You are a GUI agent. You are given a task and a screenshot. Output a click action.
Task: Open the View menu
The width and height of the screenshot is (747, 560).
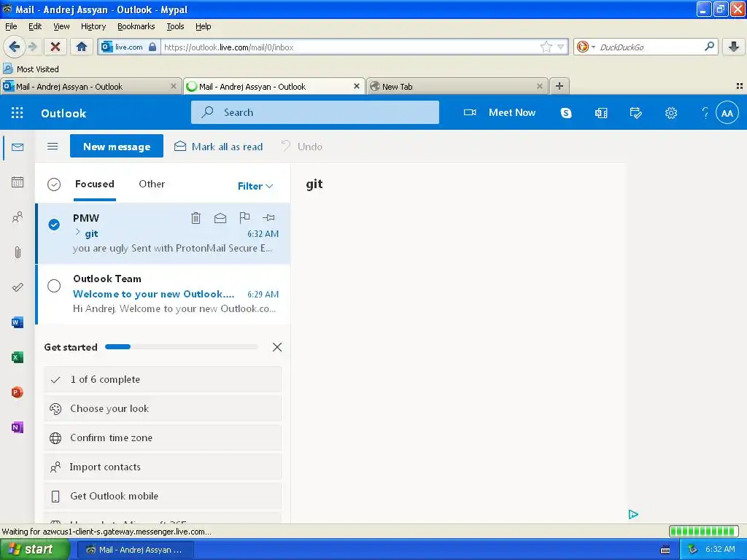click(x=61, y=26)
